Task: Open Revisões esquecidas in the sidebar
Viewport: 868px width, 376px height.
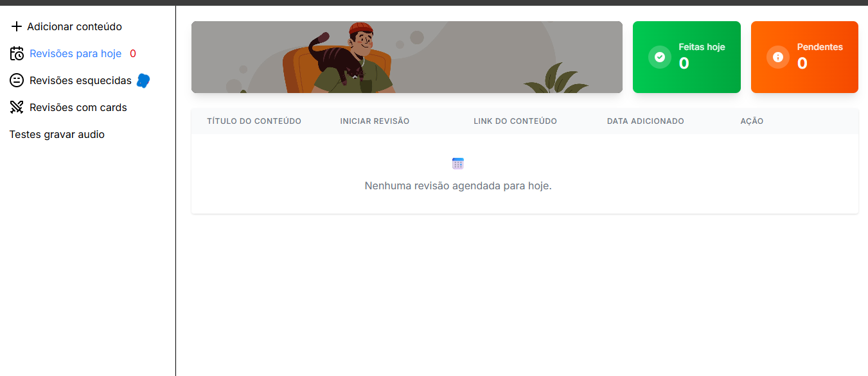Action: [80, 80]
